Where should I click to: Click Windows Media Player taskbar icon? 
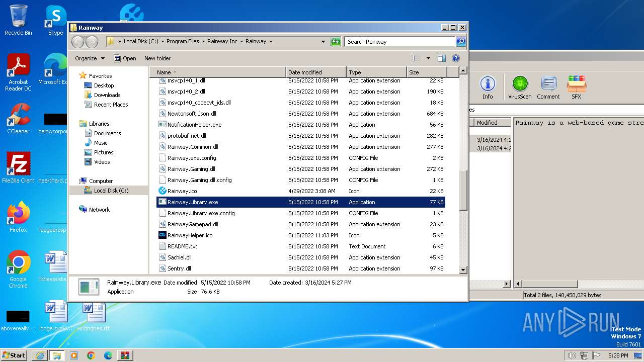pos(74,355)
